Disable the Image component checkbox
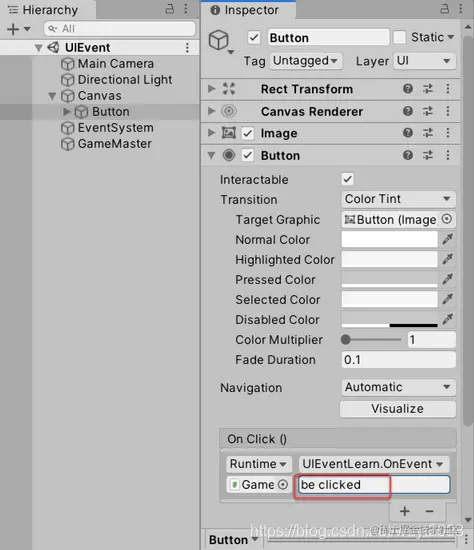 [248, 133]
